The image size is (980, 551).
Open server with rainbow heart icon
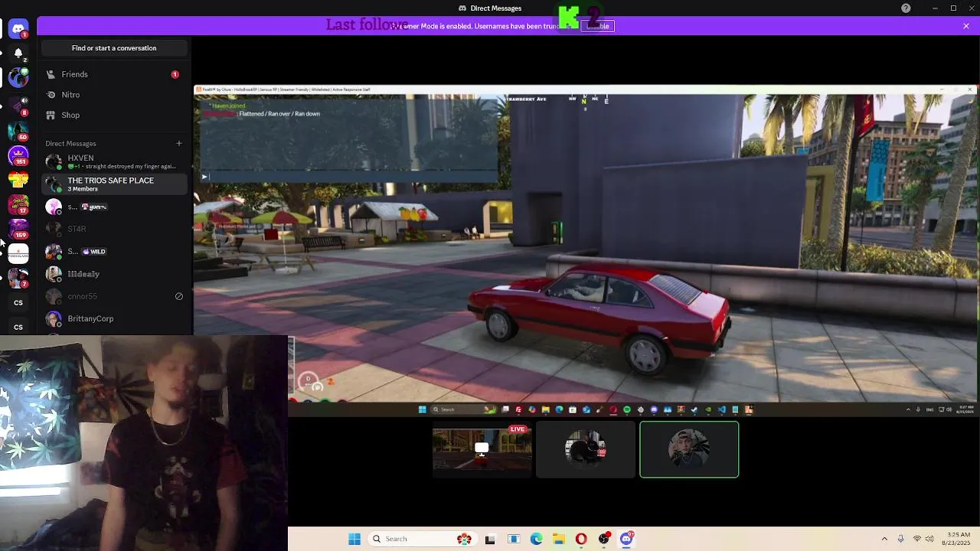tap(18, 181)
